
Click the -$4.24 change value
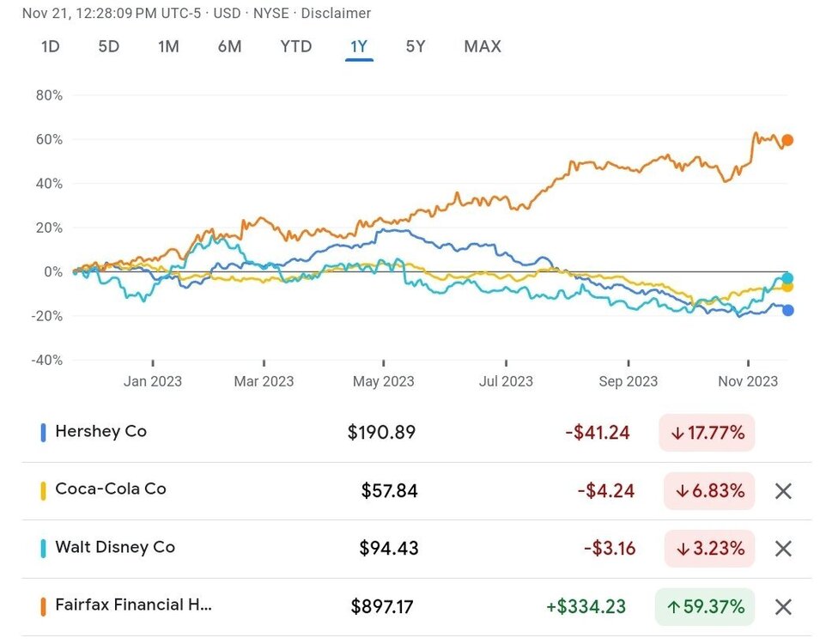[x=606, y=491]
